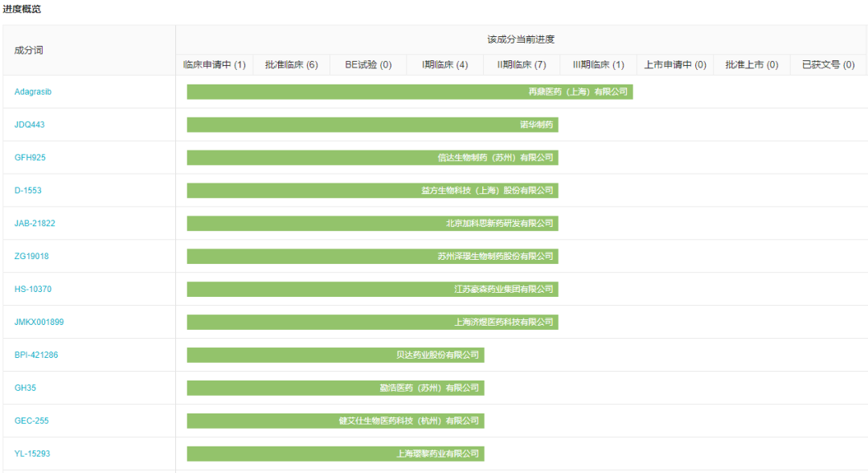The height and width of the screenshot is (473, 868).
Task: Click the 再鼎医药（上海）有限公司 progress bar
Action: pos(410,92)
